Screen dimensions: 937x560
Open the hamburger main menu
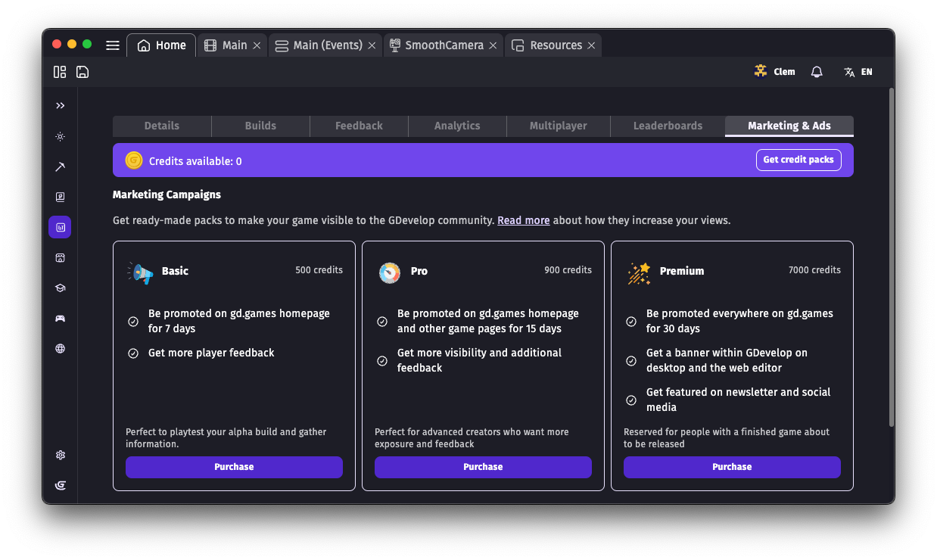[x=113, y=45]
